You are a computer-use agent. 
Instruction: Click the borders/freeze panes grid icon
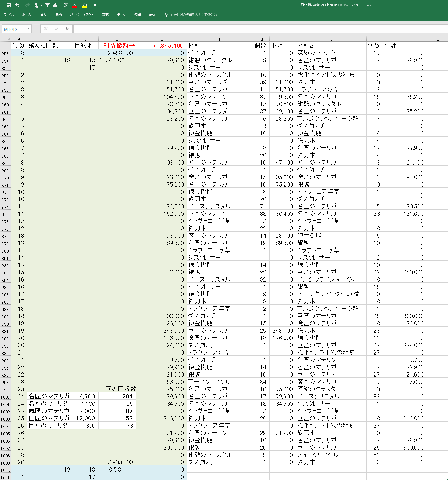coord(55,5)
